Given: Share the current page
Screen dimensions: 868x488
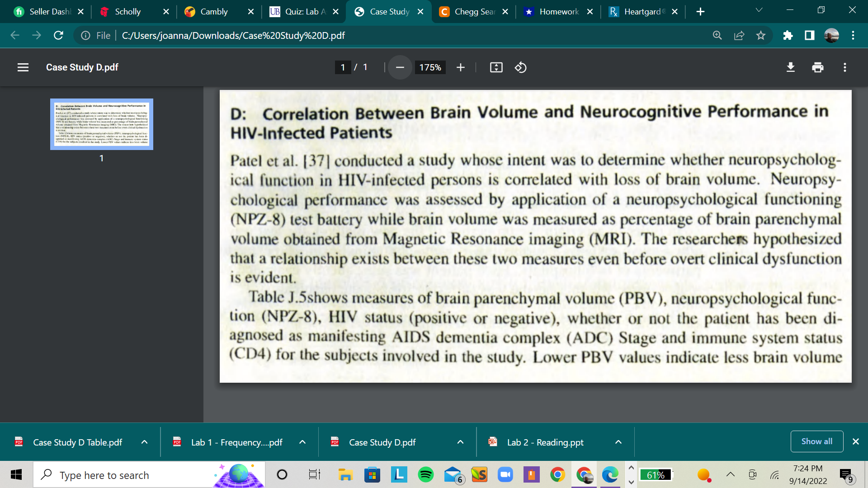Looking at the screenshot, I should (739, 35).
